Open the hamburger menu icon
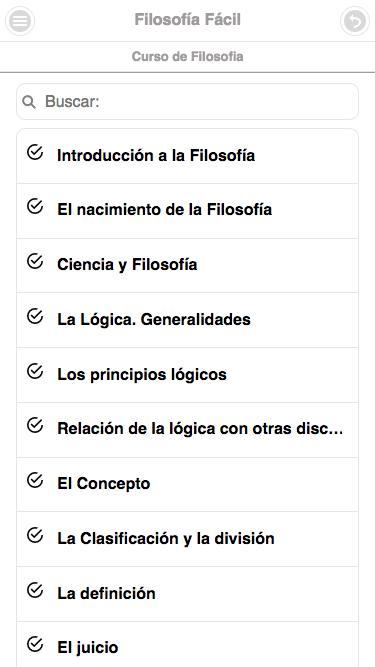This screenshot has height=667, width=375. pyautogui.click(x=20, y=20)
